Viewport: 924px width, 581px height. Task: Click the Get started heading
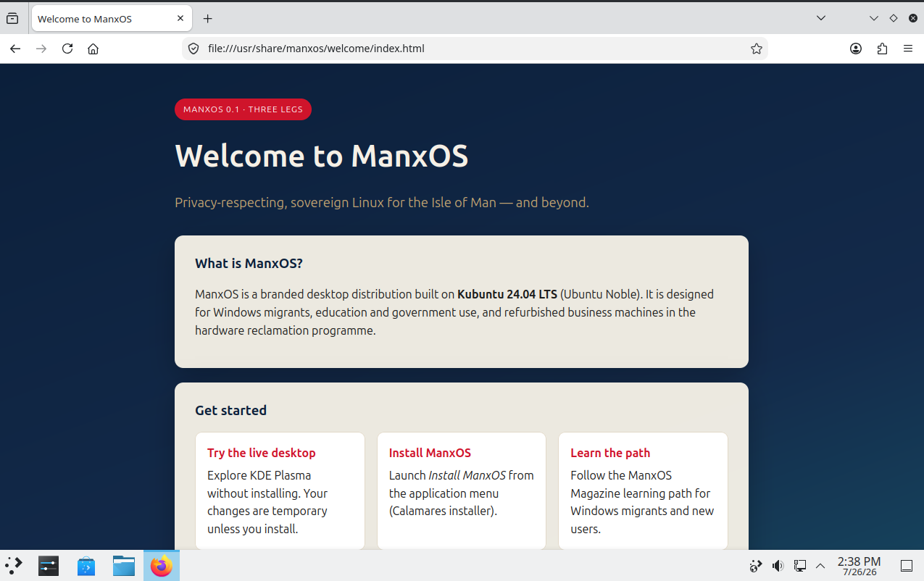click(230, 410)
